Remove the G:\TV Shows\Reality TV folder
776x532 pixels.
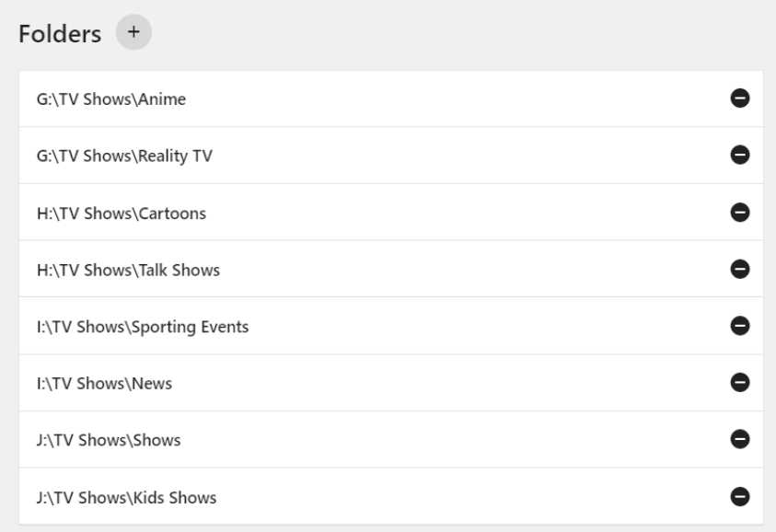(x=739, y=156)
